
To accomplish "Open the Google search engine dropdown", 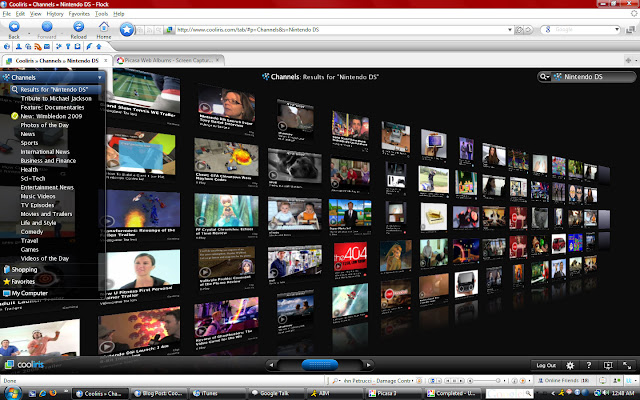I will [x=617, y=29].
